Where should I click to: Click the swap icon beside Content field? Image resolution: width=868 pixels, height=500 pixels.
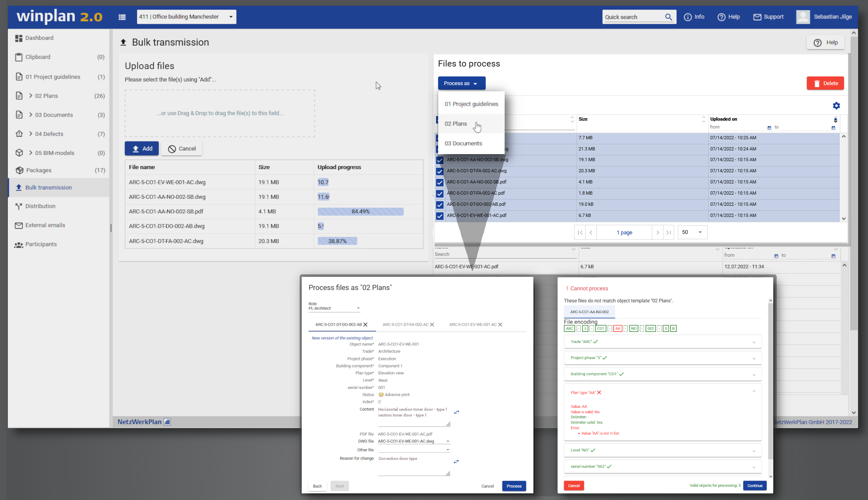point(457,412)
